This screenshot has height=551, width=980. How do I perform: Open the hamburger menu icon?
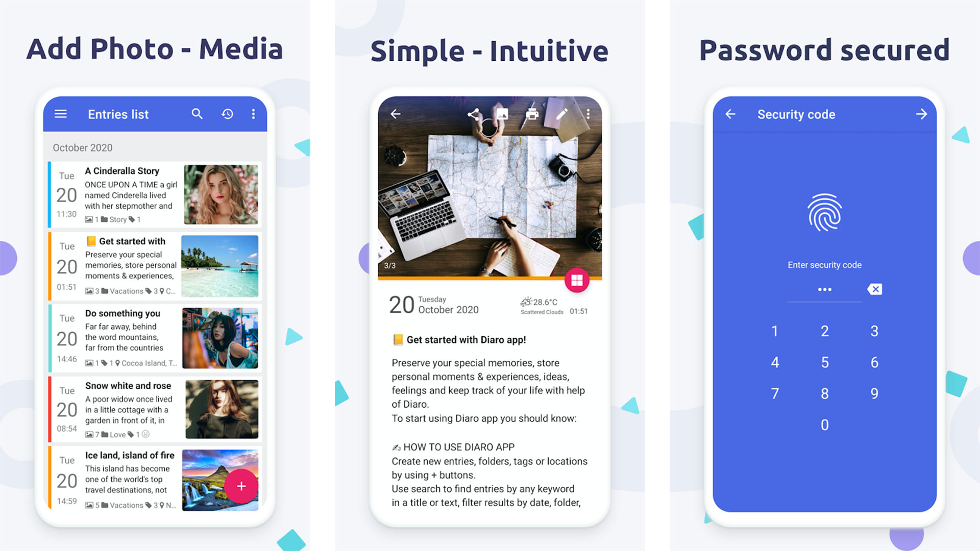[61, 113]
